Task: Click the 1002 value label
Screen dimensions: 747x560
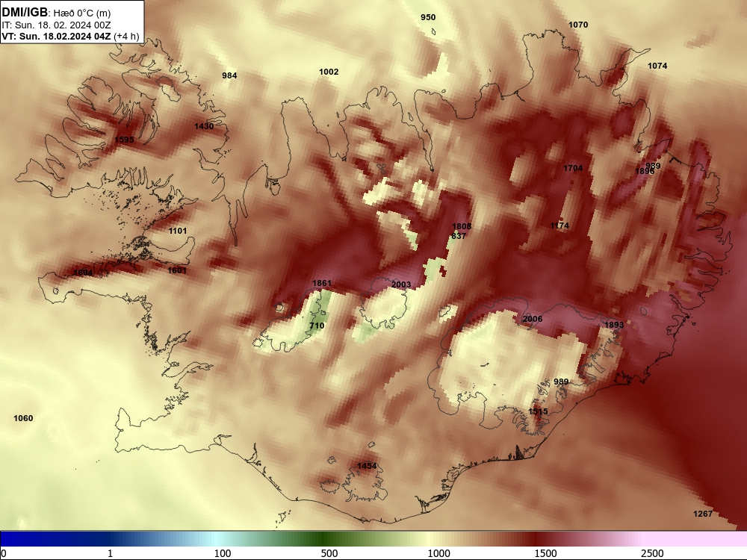Action: (x=329, y=72)
